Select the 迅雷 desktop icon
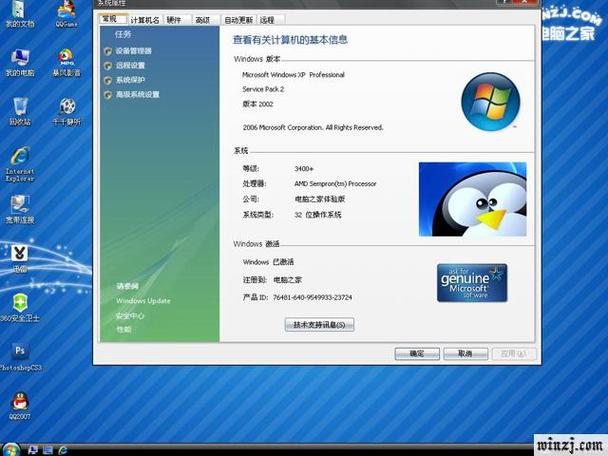The height and width of the screenshot is (456, 608). 19,258
